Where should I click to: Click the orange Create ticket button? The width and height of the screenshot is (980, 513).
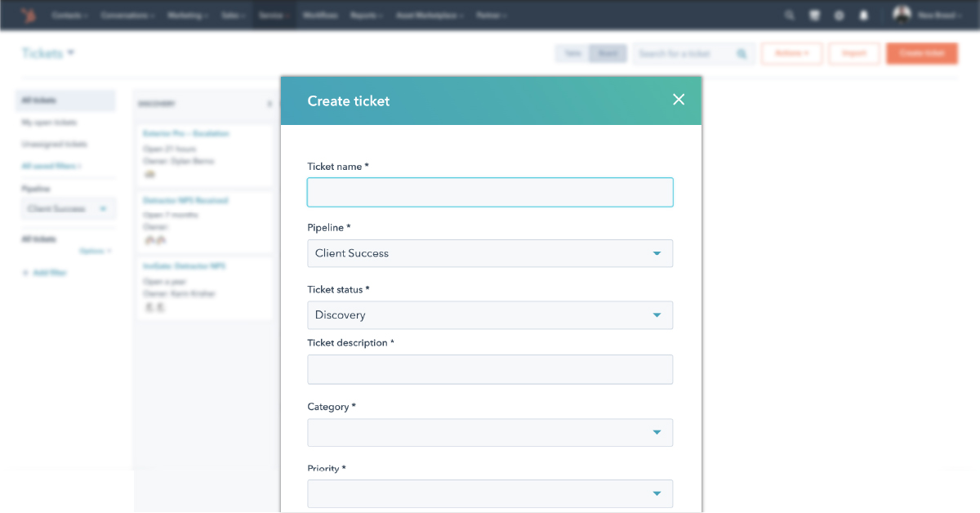click(921, 54)
